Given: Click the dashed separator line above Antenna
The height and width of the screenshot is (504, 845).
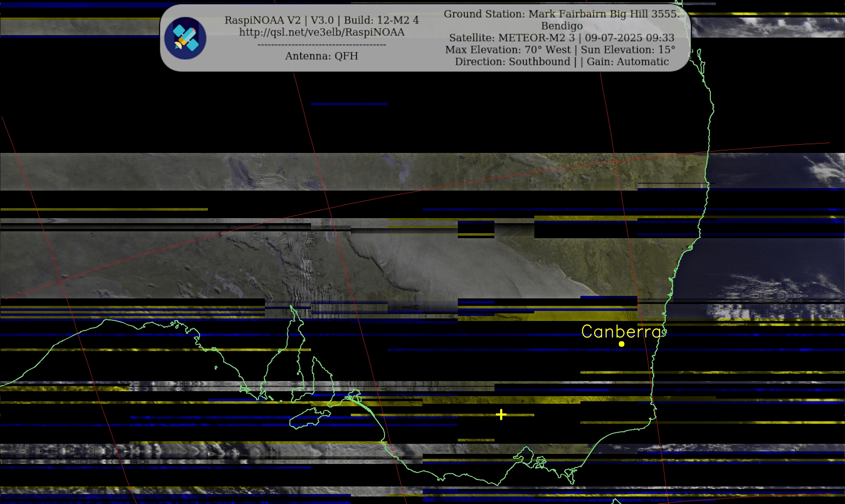Looking at the screenshot, I should tap(321, 45).
